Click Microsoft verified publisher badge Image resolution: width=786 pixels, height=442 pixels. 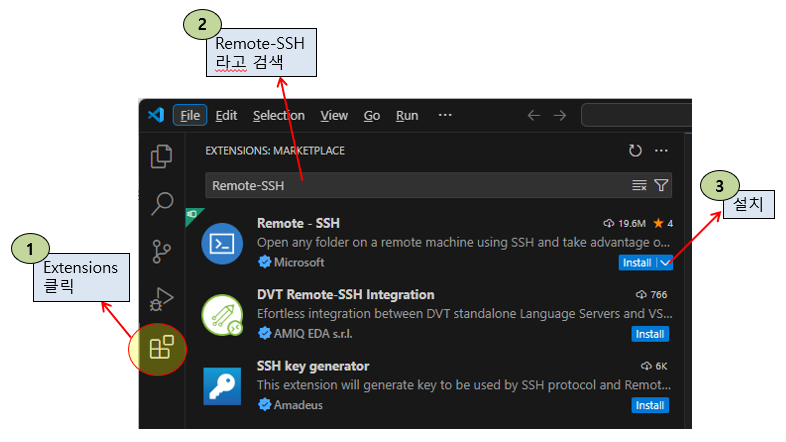(x=264, y=262)
